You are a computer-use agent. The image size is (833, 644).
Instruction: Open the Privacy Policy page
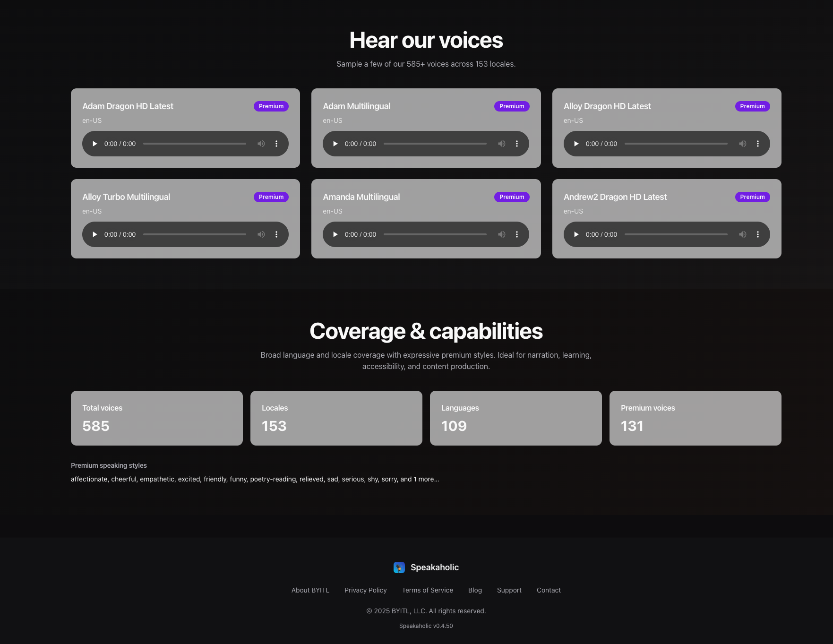(365, 590)
